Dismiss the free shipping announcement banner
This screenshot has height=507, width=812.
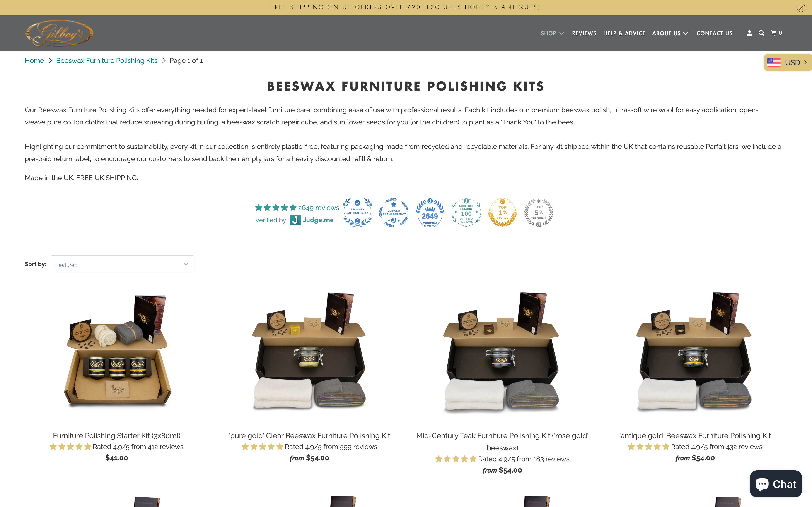(801, 8)
